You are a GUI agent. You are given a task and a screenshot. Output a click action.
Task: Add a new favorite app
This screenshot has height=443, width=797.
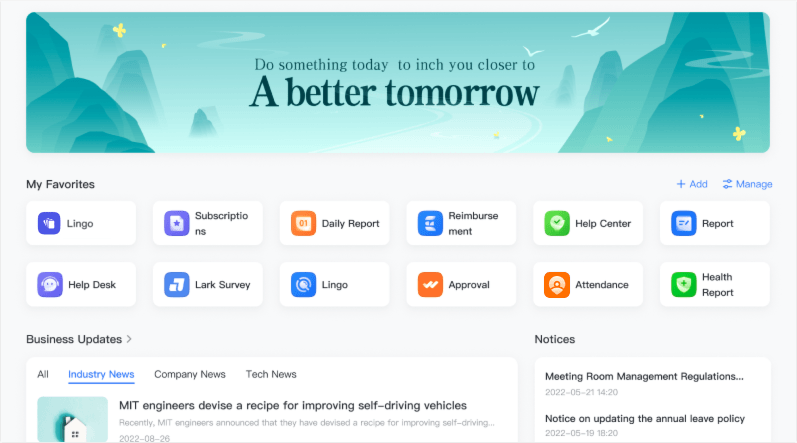(x=692, y=184)
